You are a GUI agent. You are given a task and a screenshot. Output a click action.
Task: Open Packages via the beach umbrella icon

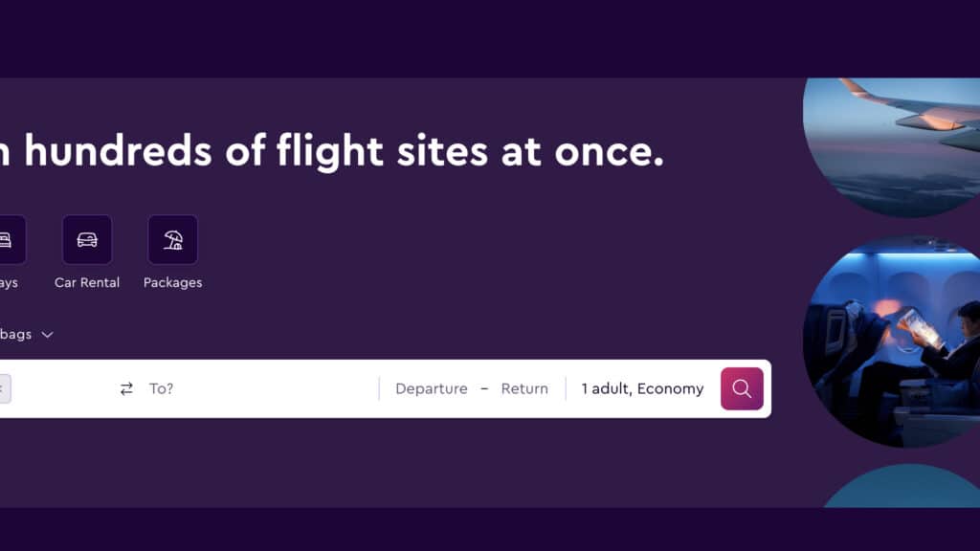point(173,239)
